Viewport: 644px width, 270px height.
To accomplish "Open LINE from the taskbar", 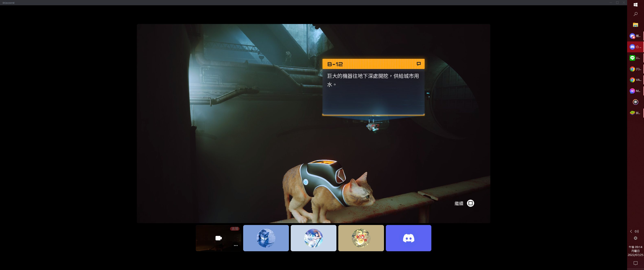I will click(635, 58).
